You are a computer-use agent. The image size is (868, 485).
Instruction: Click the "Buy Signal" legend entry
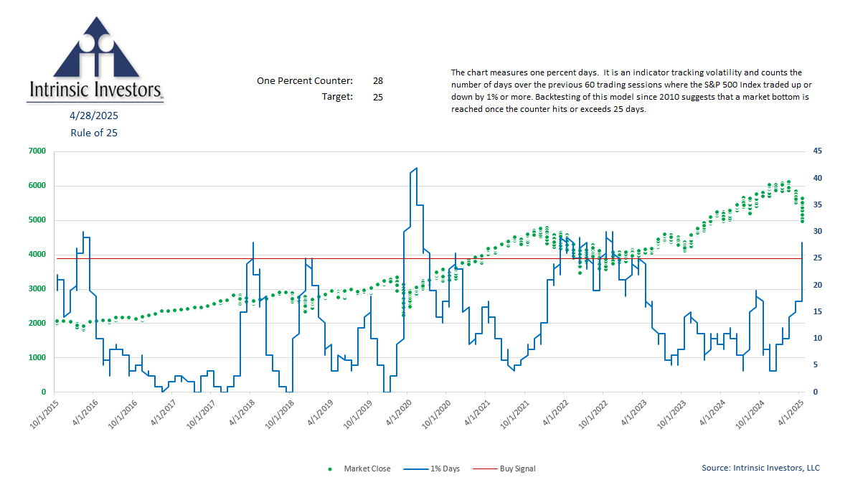point(505,469)
